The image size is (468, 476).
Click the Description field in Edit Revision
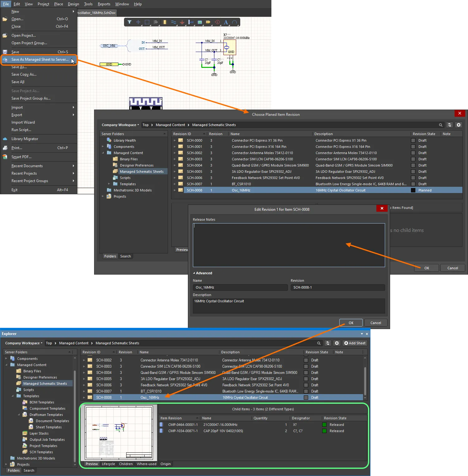pos(289,306)
